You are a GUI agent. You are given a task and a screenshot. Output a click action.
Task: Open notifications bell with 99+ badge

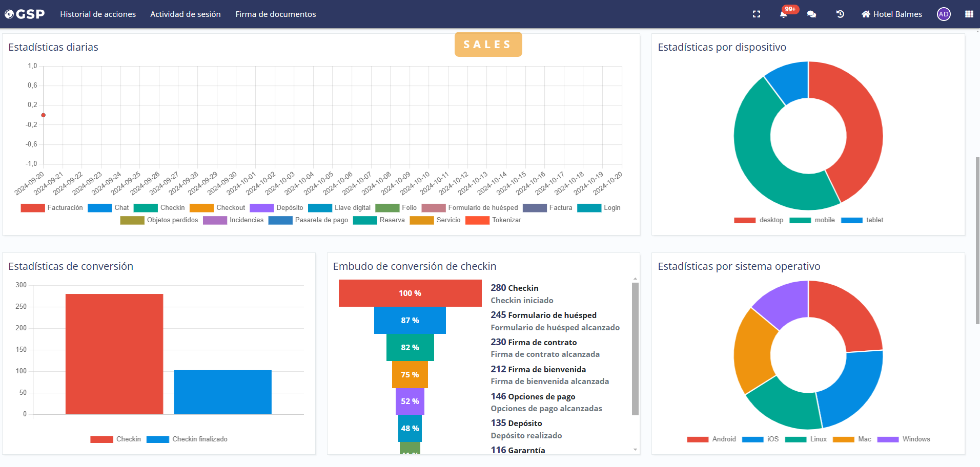783,14
